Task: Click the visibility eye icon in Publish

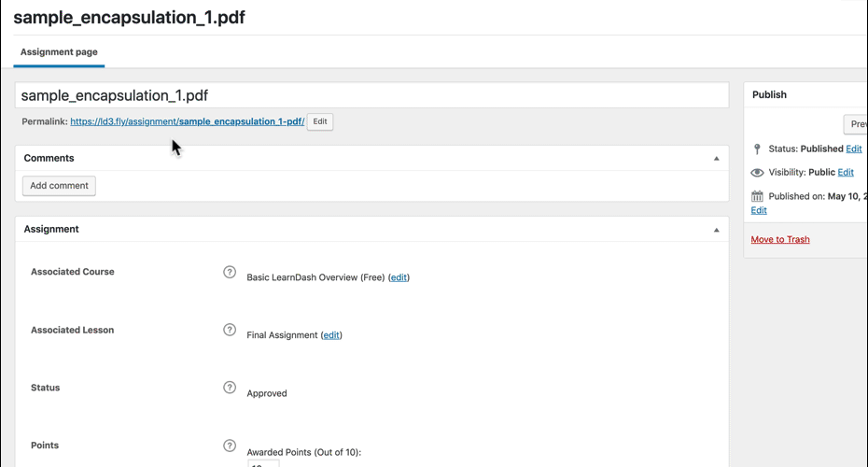Action: tap(757, 173)
